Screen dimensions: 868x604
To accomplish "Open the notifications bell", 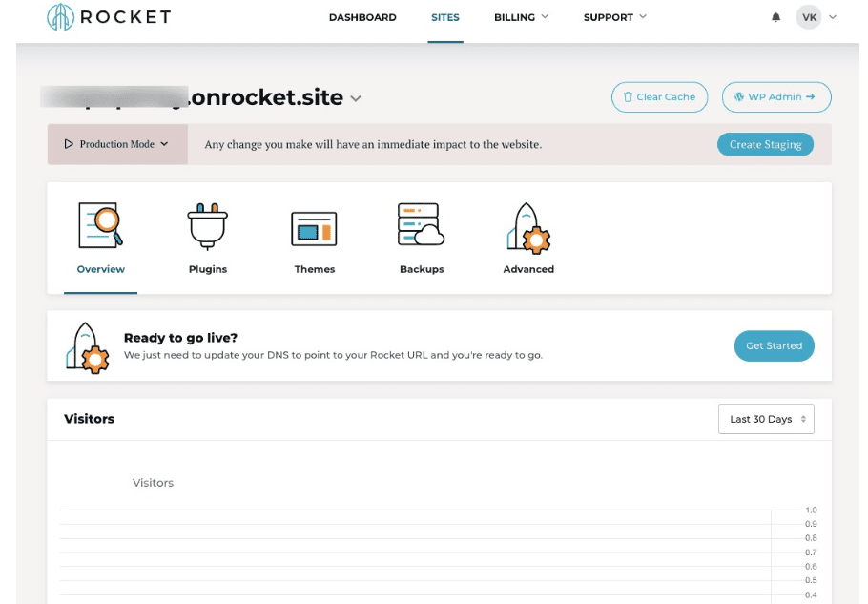I will click(776, 17).
